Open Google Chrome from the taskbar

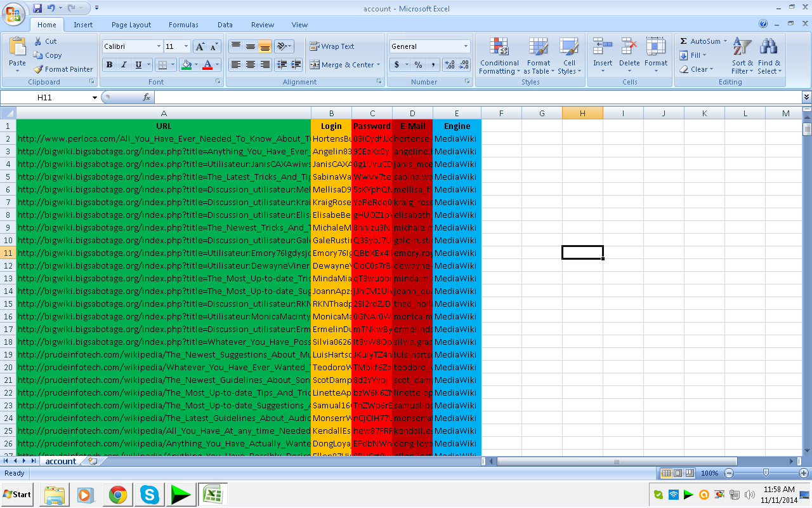tap(117, 494)
